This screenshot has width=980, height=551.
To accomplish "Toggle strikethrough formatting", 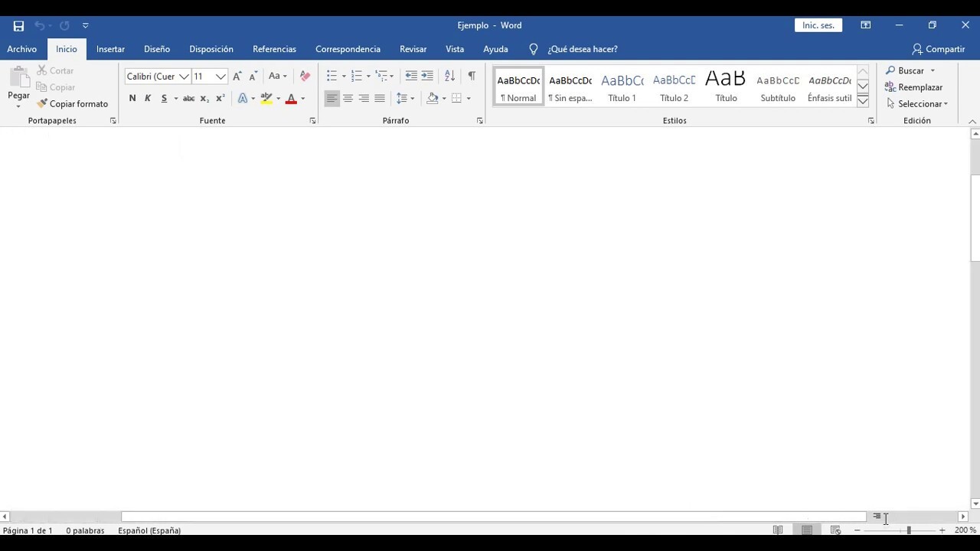I will tap(188, 98).
